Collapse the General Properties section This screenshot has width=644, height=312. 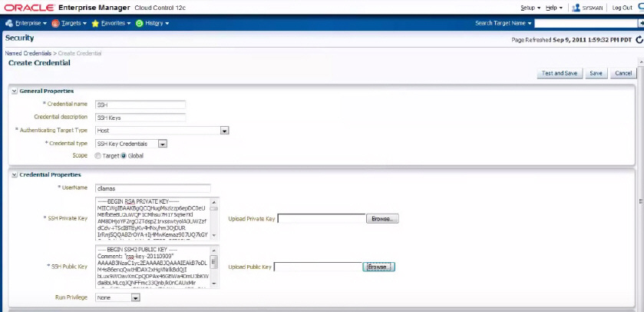tap(15, 91)
